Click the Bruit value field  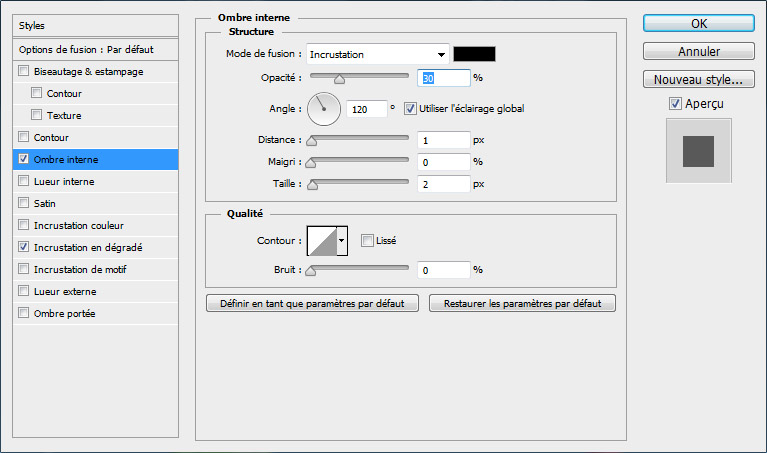pyautogui.click(x=444, y=270)
